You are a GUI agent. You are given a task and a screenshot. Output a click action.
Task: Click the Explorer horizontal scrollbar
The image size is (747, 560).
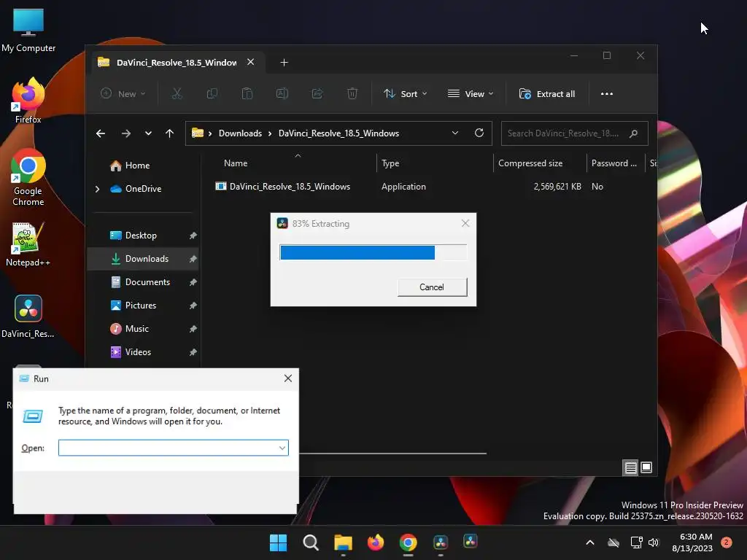(x=392, y=454)
